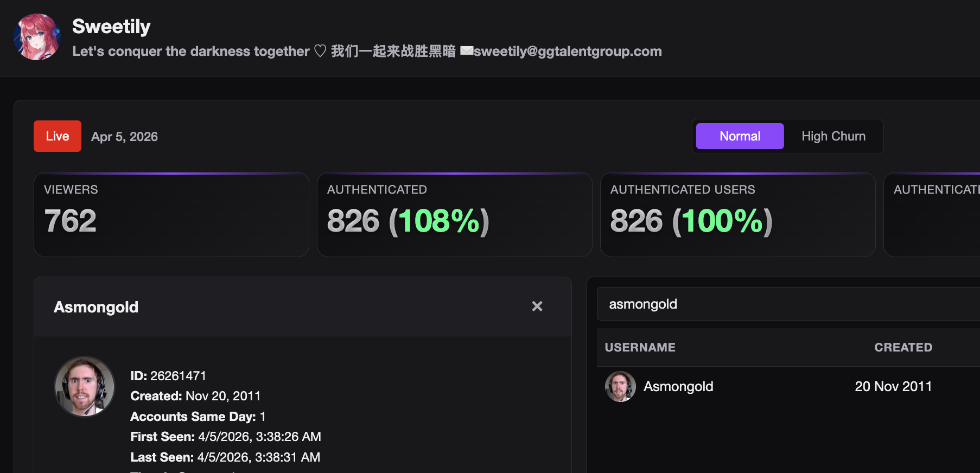Image resolution: width=980 pixels, height=473 pixels.
Task: Click the 20 Nov 2011 created date cell
Action: (893, 386)
